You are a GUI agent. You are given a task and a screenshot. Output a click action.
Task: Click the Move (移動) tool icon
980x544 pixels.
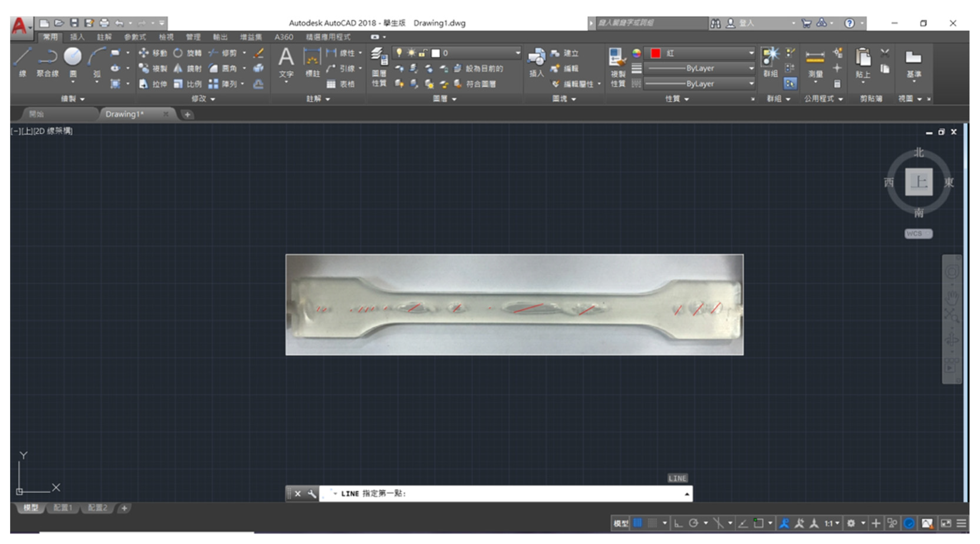tap(144, 53)
